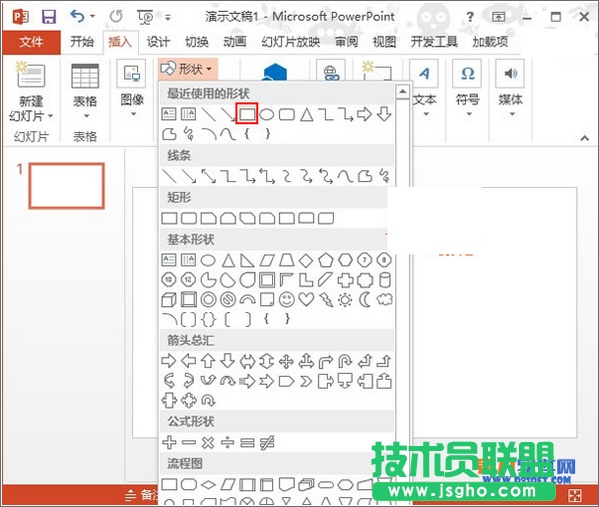Switch to the 幻灯片放映 tab
599x507 pixels.
[x=291, y=41]
